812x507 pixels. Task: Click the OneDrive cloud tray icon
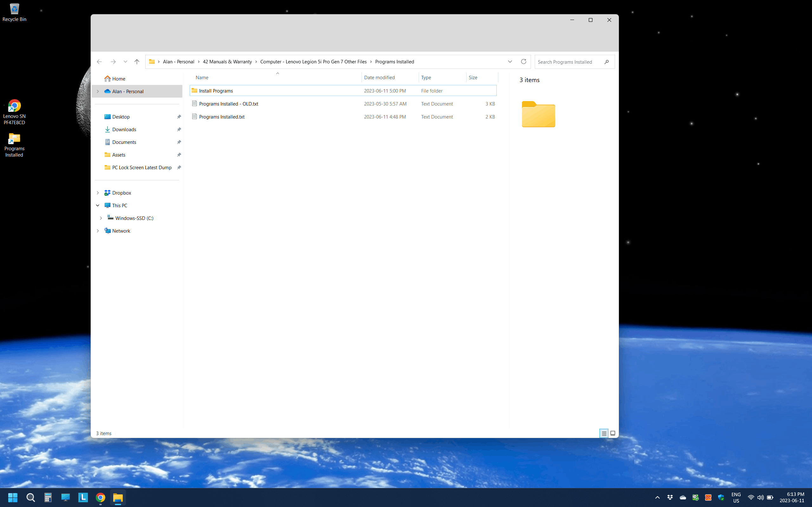click(683, 497)
